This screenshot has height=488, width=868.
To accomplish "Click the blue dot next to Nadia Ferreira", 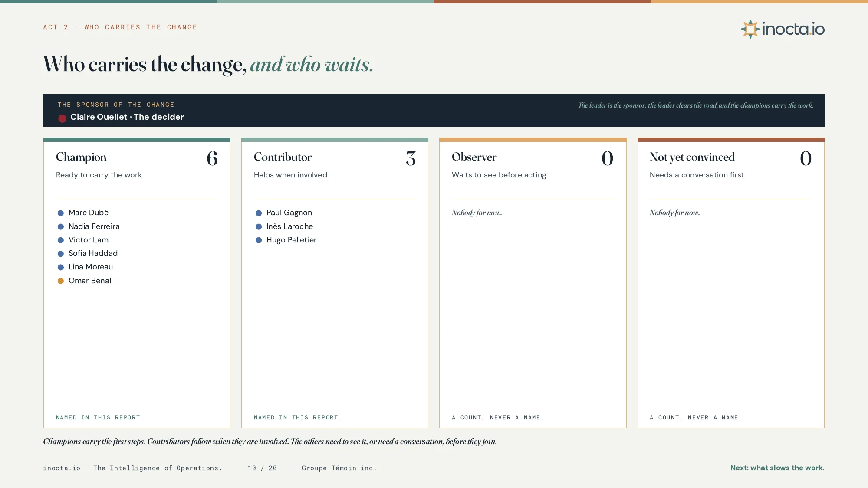I will pyautogui.click(x=61, y=227).
